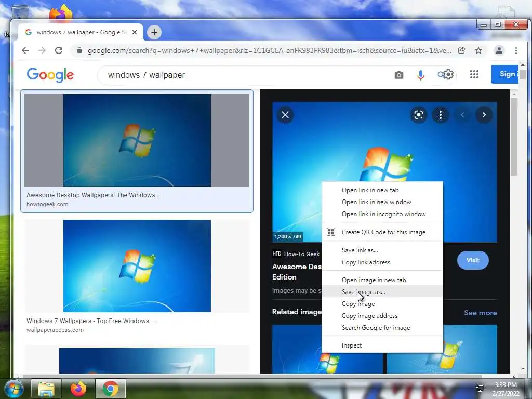Choose Inspect from the context menu
The height and width of the screenshot is (399, 532).
(382, 345)
